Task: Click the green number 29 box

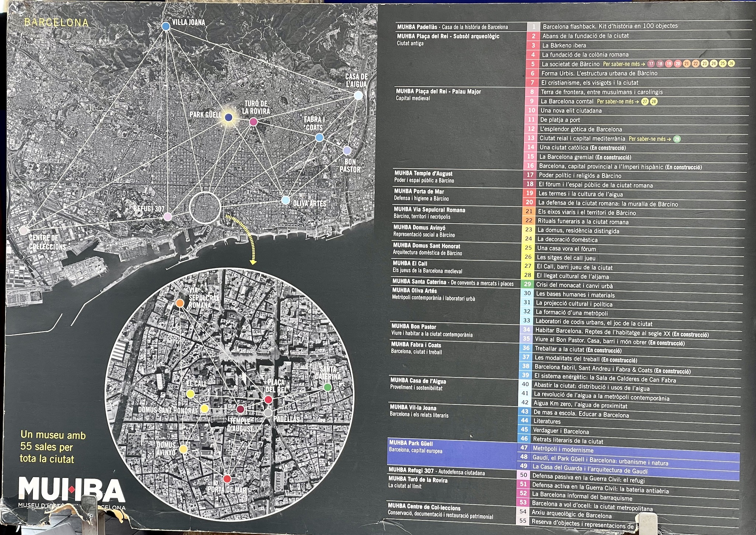Action: [x=528, y=284]
